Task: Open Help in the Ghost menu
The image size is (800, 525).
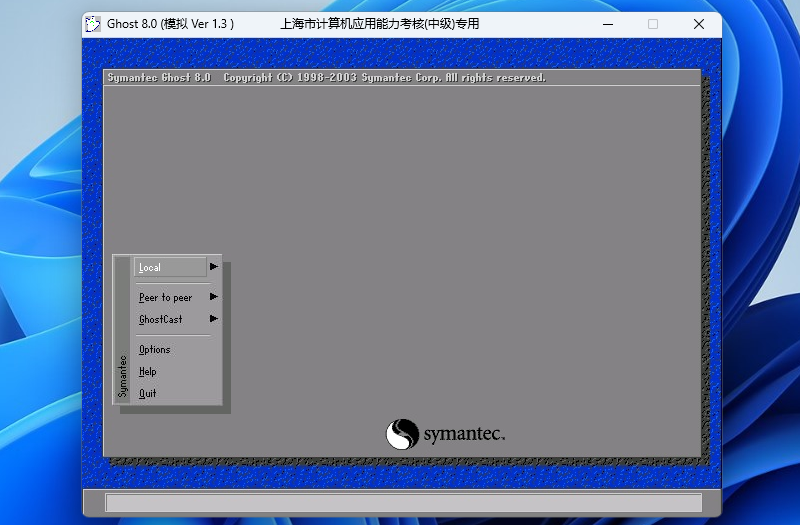Action: pos(147,371)
